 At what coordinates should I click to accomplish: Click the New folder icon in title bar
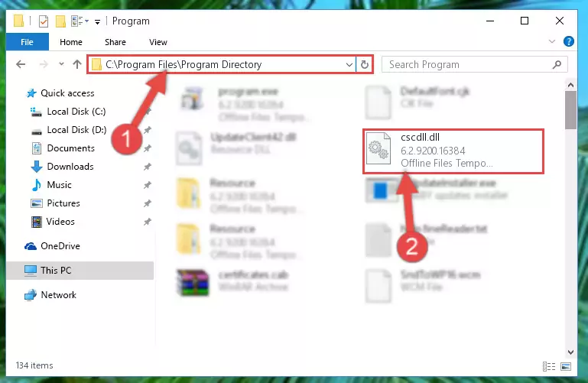(x=60, y=21)
